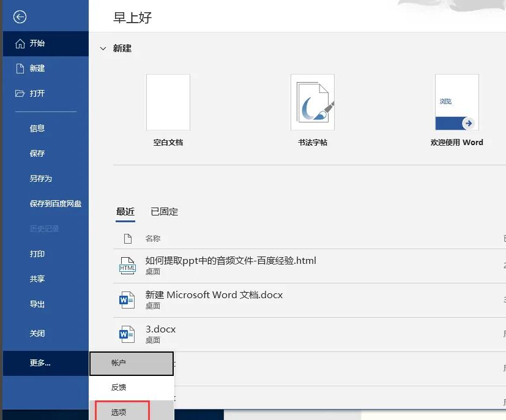
Task: Click the open folder icon beside 打开
Action: point(20,94)
